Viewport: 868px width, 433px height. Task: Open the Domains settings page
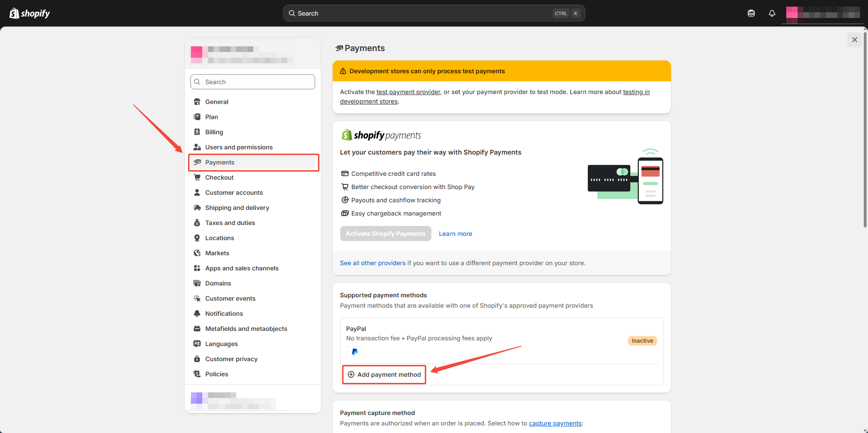(x=218, y=283)
